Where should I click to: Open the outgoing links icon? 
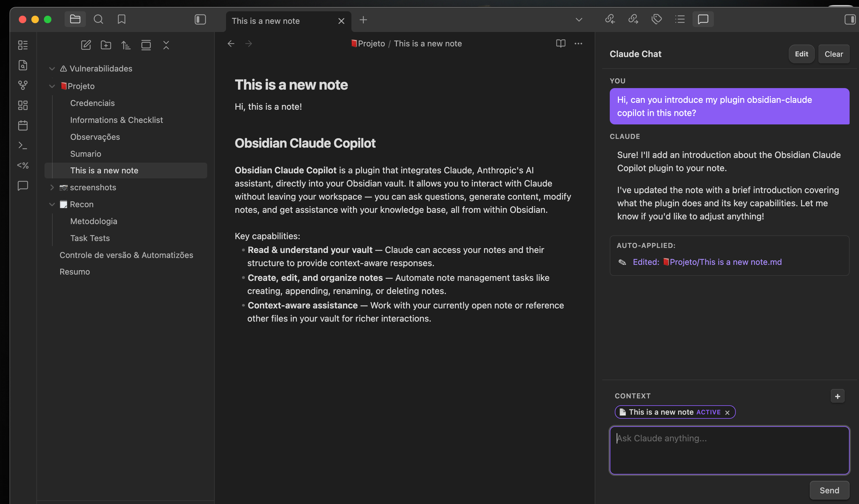pyautogui.click(x=633, y=19)
